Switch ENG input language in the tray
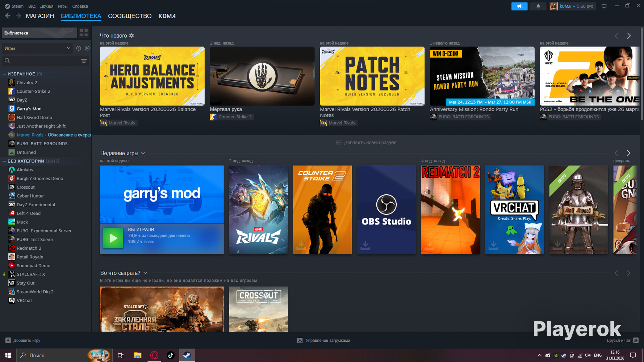Viewport: 644px width, 362px height. [x=598, y=355]
